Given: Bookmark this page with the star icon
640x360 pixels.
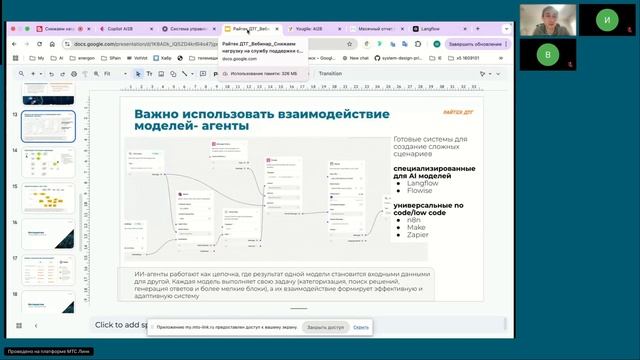Looking at the screenshot, I should point(349,44).
